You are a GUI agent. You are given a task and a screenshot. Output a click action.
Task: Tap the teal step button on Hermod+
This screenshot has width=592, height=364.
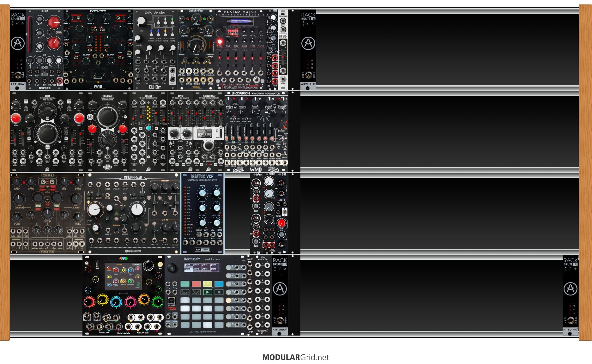[x=184, y=284]
